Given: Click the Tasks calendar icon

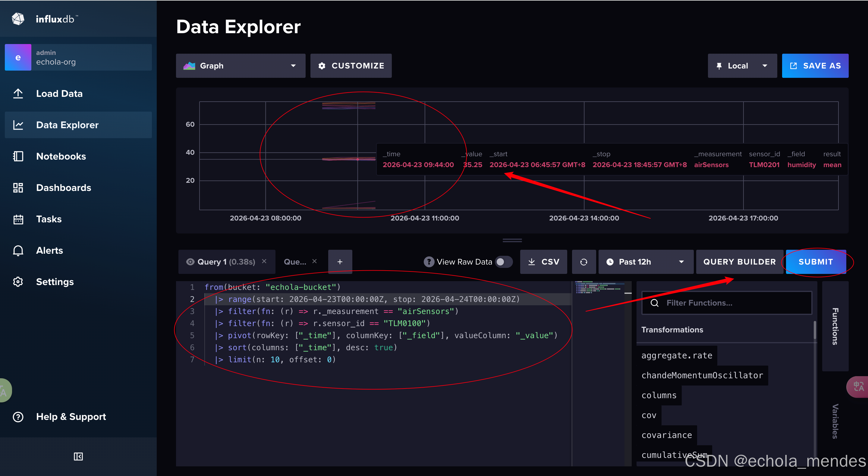Looking at the screenshot, I should coord(18,219).
